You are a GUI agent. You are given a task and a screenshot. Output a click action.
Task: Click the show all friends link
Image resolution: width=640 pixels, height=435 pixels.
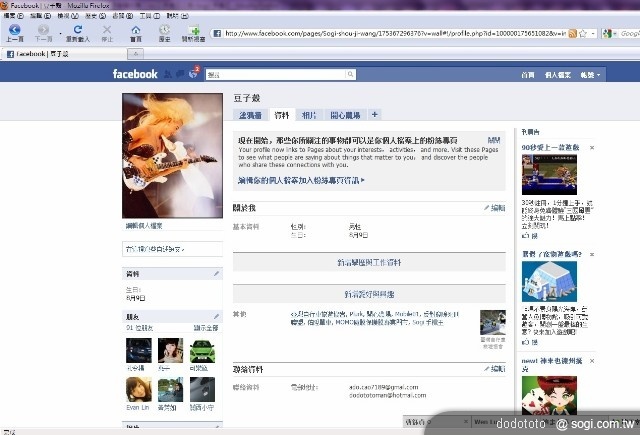(x=206, y=328)
